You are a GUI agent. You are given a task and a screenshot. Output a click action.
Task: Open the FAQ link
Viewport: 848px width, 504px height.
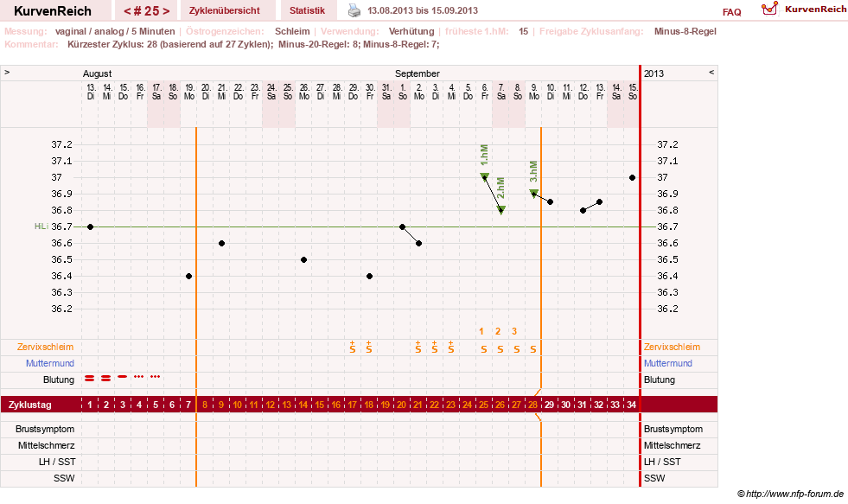tap(731, 12)
